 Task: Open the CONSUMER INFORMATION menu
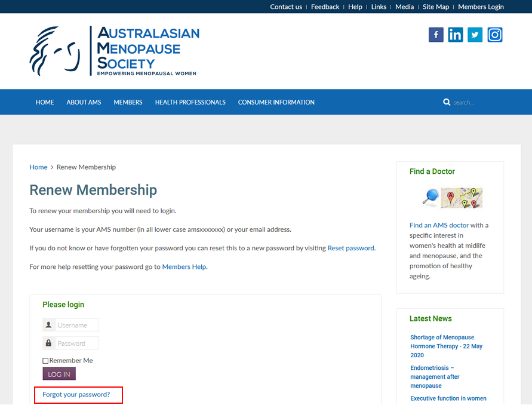tap(276, 102)
